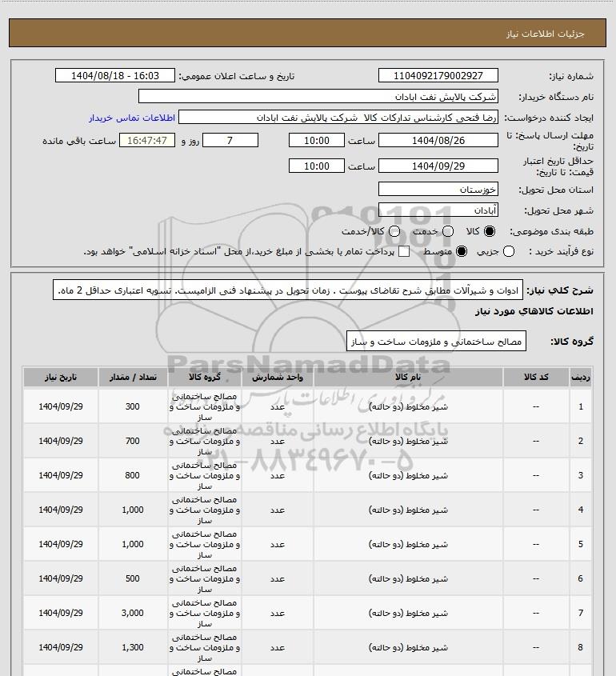This screenshot has width=616, height=676.
Task: Select the کالا/خدمت radio button
Action: (394, 231)
